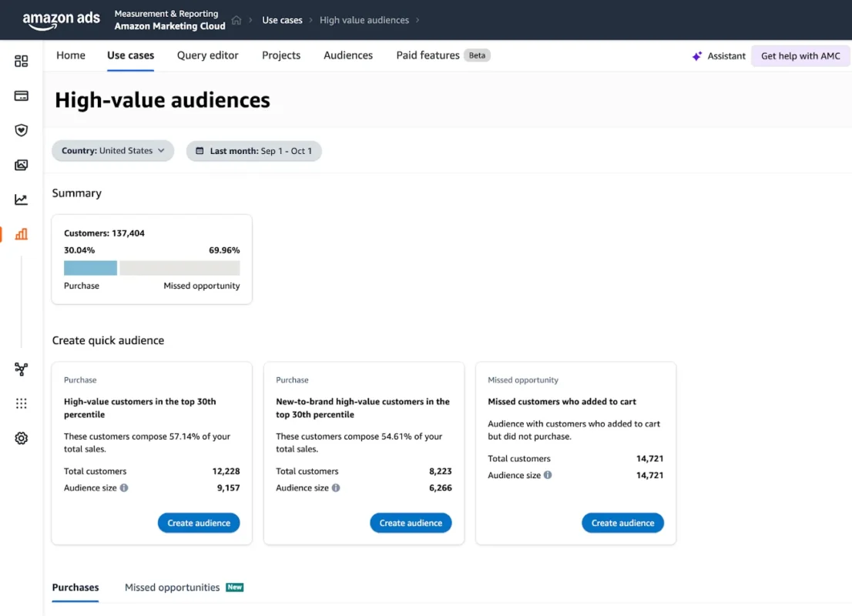Select the highlighted bar-chart reporting icon
This screenshot has width=852, height=616.
pos(21,233)
